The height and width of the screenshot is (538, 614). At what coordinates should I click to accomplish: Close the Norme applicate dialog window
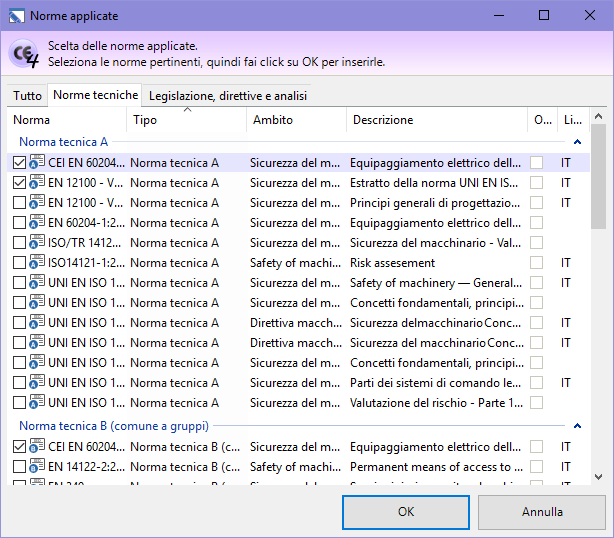590,15
